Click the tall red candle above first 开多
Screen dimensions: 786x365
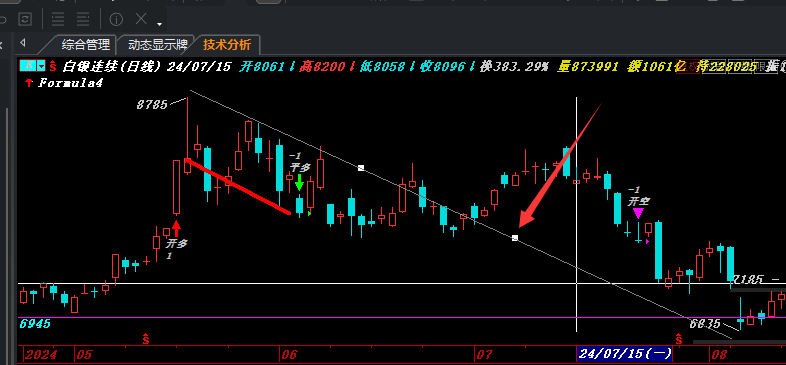coord(176,187)
